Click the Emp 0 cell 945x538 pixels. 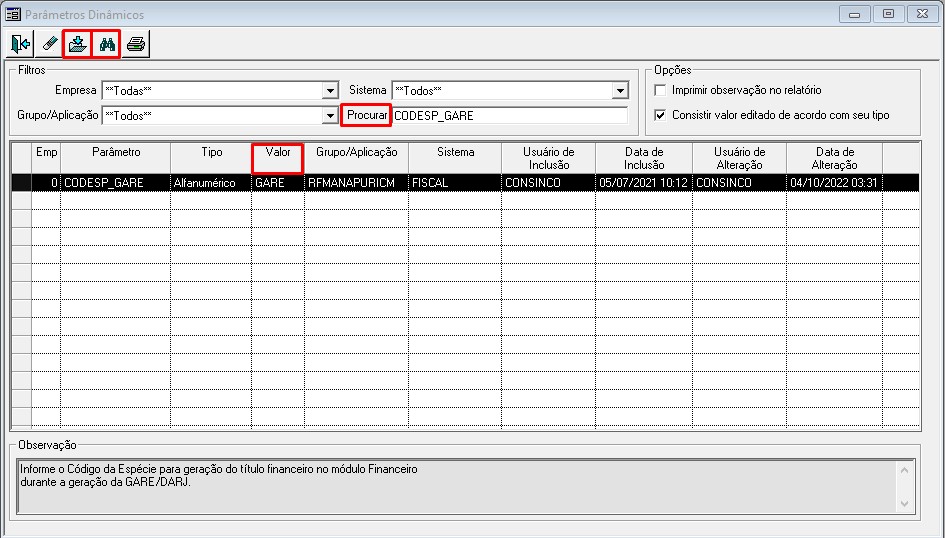46,183
